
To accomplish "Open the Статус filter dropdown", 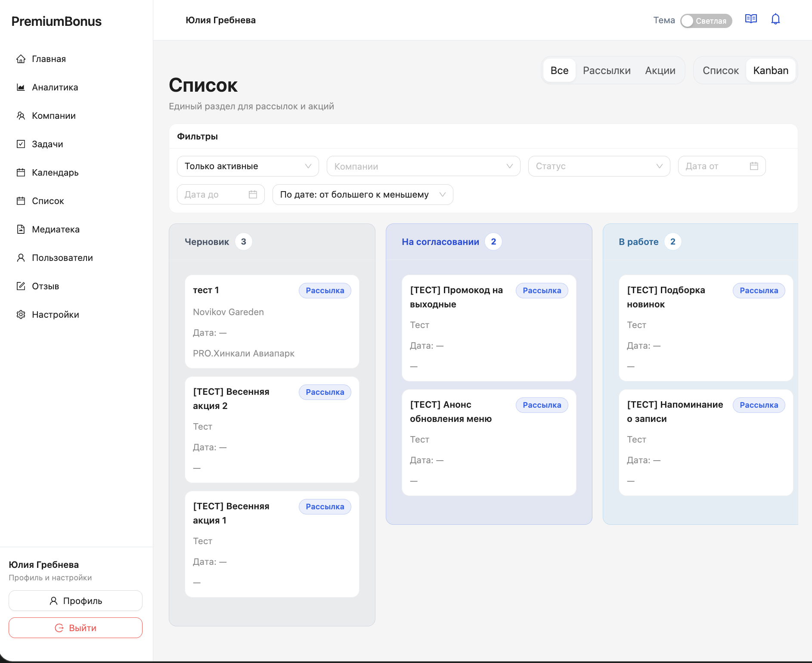I will click(599, 166).
